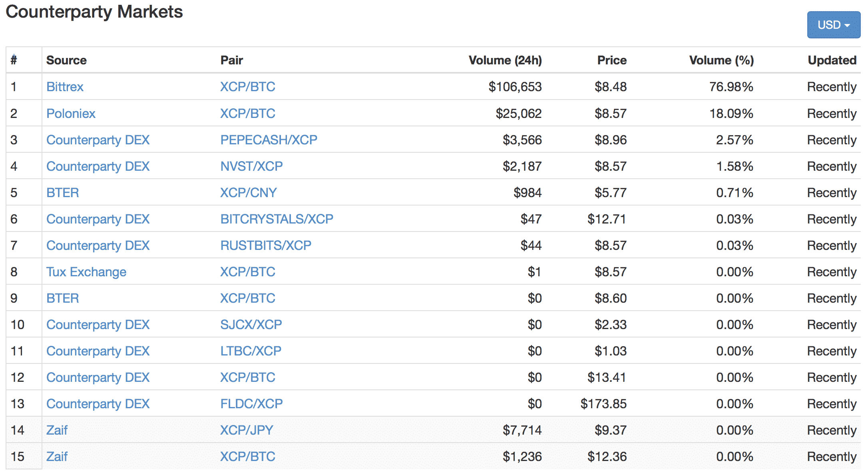Open the FLDC/XCP pair link
The image size is (868, 471).
(252, 404)
